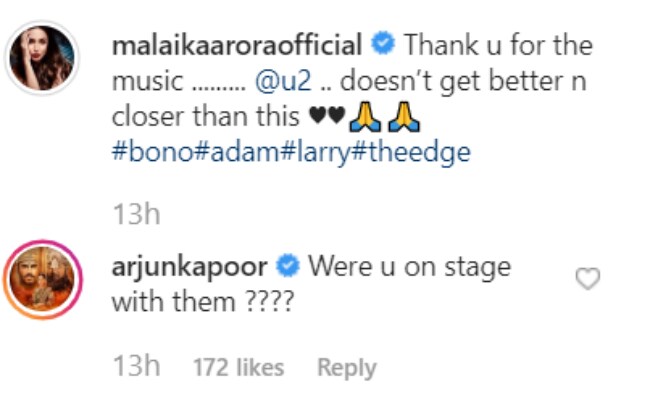Click the black heart emojis in the caption
Image resolution: width=650 pixels, height=400 pixels.
coord(329,115)
